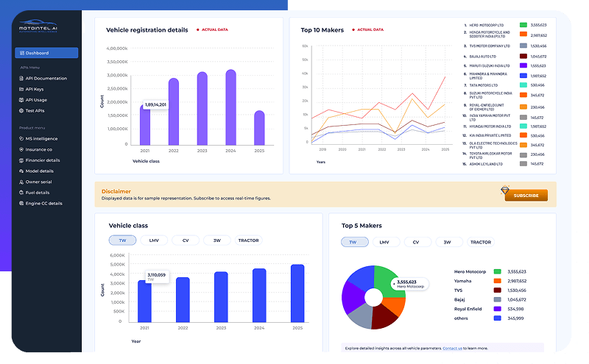
Task: Click the icon beside API Keys
Action: 21,89
